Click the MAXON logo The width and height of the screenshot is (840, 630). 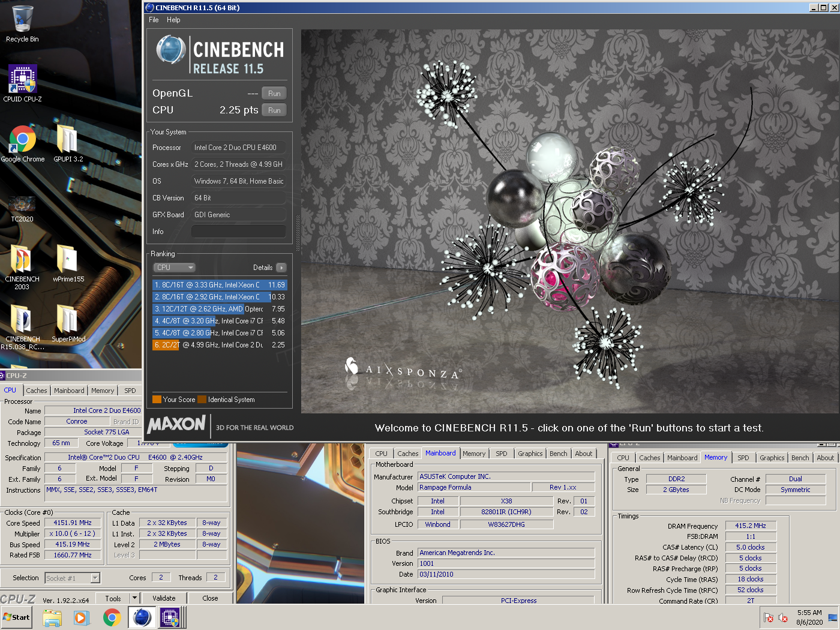[x=176, y=425]
